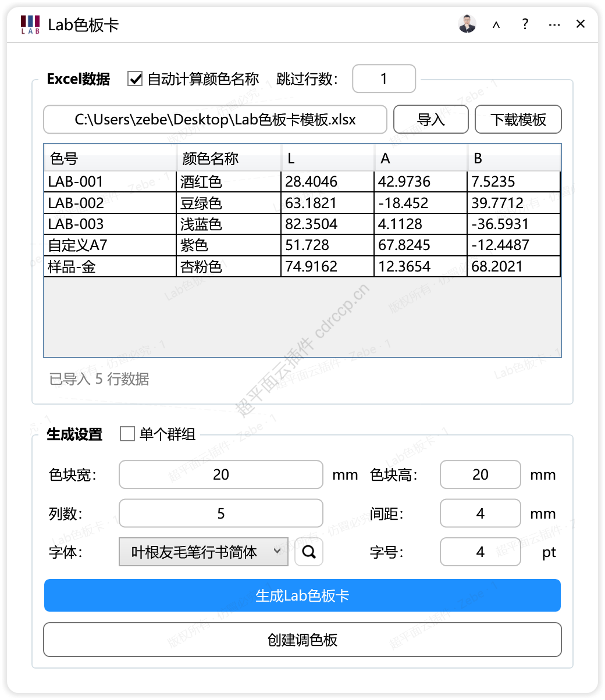Click the B column header

tap(514, 158)
